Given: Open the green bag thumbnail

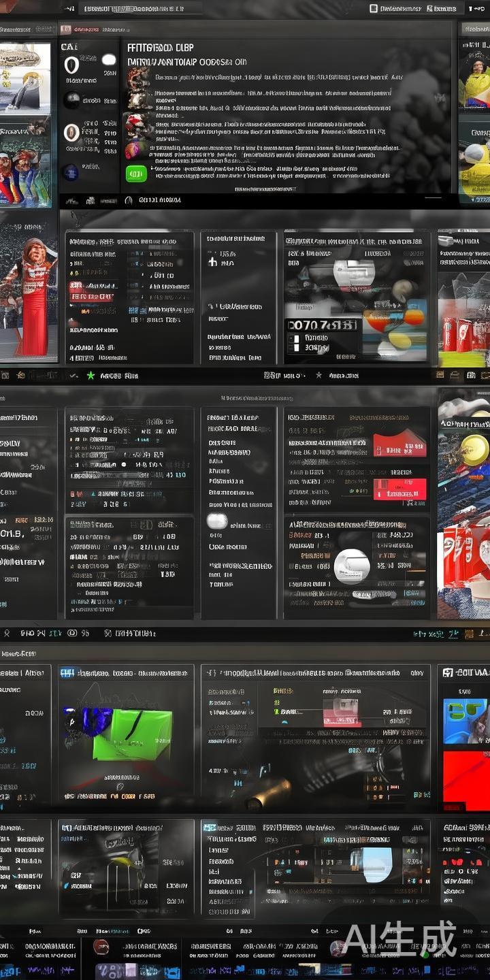Looking at the screenshot, I should pos(133,735).
